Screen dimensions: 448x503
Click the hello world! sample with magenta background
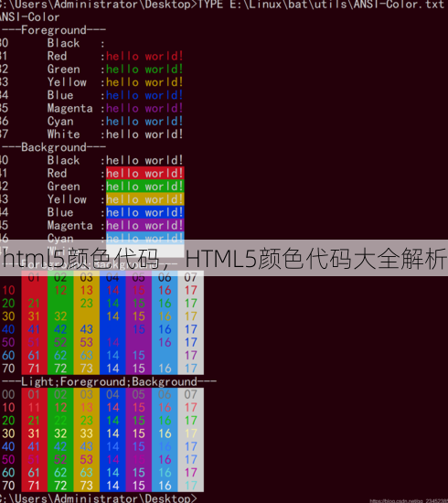[145, 226]
